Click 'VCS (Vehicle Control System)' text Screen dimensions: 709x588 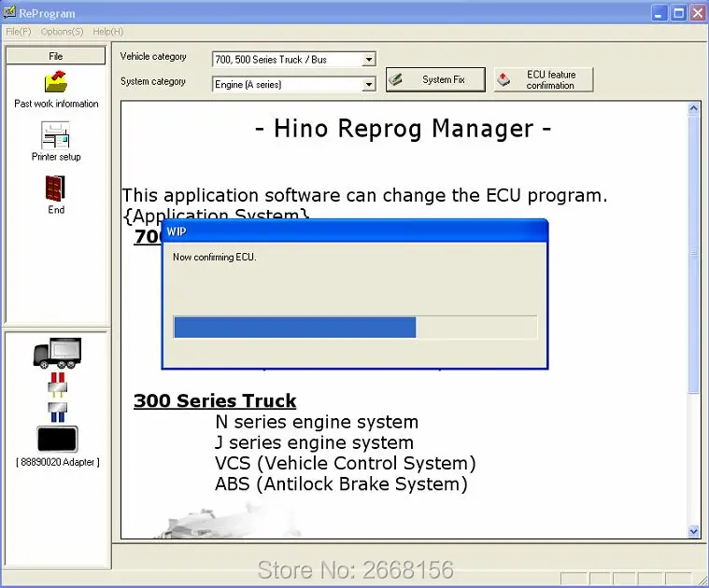346,463
